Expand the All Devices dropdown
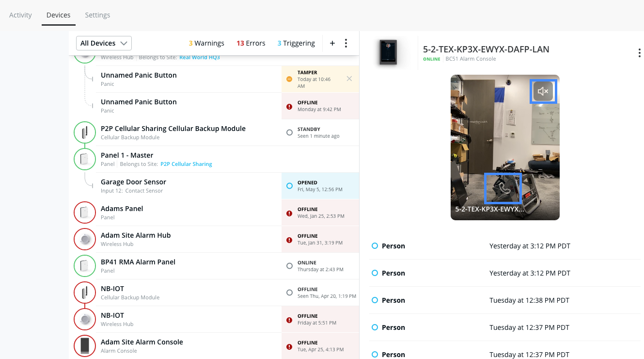 click(104, 43)
